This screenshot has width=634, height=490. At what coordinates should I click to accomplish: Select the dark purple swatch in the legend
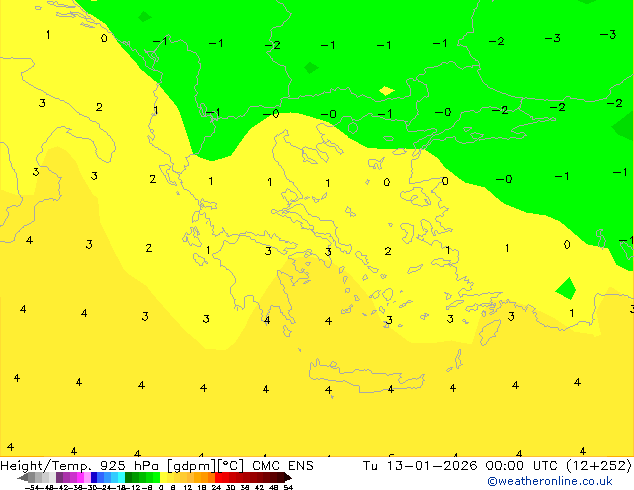59,477
